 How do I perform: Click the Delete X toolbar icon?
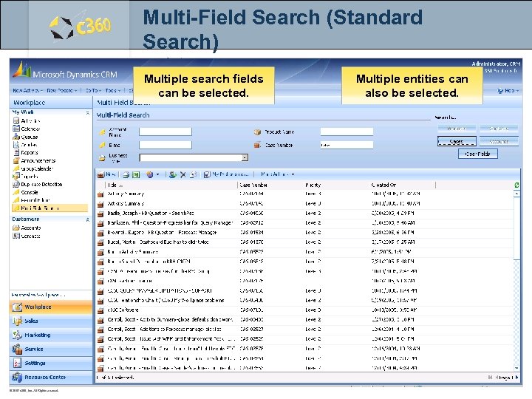pyautogui.click(x=183, y=174)
